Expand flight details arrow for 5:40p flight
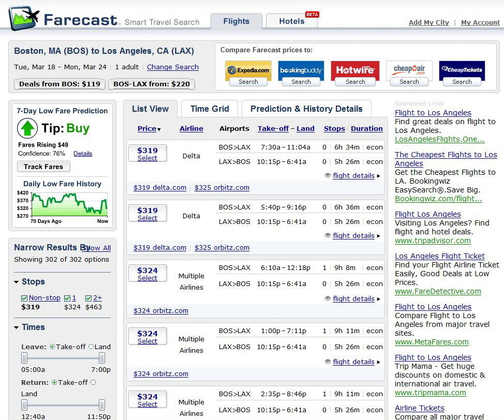The height and width of the screenshot is (420, 504). pos(379,236)
